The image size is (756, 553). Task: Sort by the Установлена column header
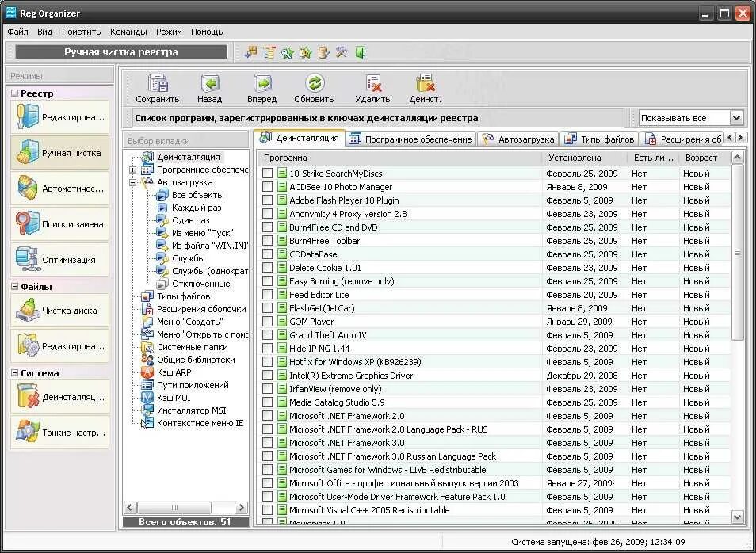coord(585,158)
